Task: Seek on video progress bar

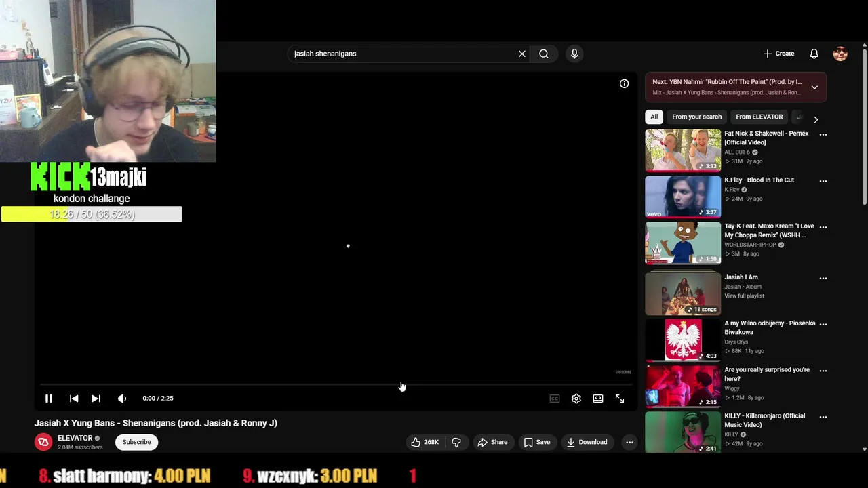Action: click(x=336, y=385)
